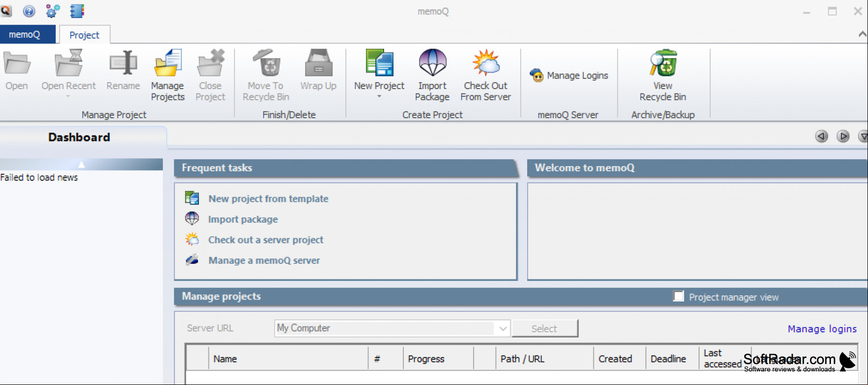Image resolution: width=868 pixels, height=385 pixels.
Task: Open the help question mark icon
Action: click(x=29, y=11)
